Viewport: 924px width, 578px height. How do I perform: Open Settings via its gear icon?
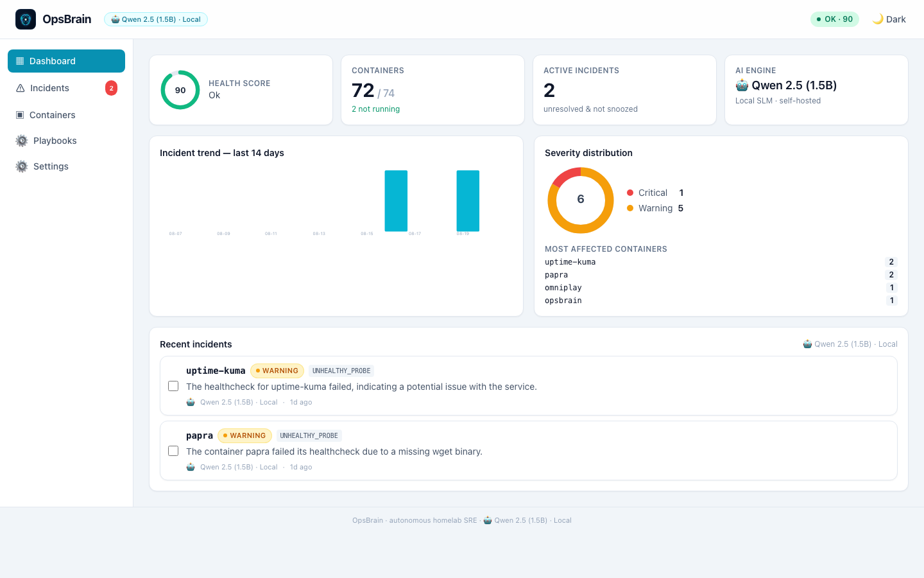click(x=22, y=166)
